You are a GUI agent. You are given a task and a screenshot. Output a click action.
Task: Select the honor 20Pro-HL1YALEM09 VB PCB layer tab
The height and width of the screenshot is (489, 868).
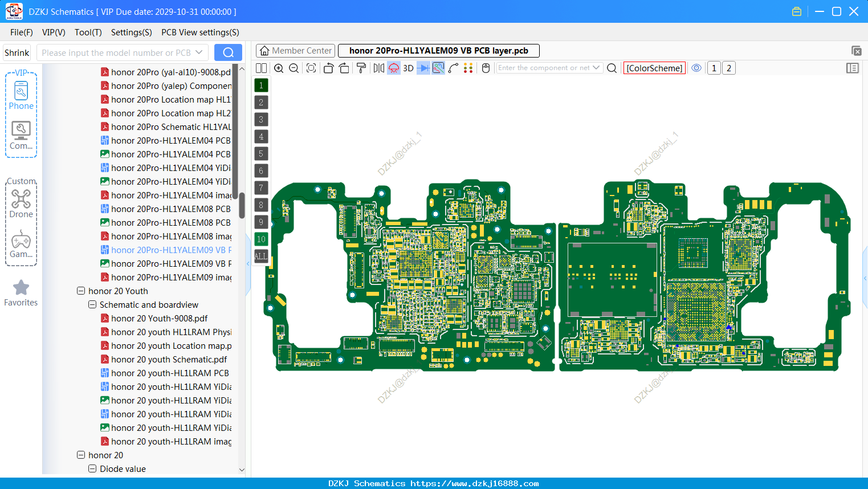[x=439, y=51]
